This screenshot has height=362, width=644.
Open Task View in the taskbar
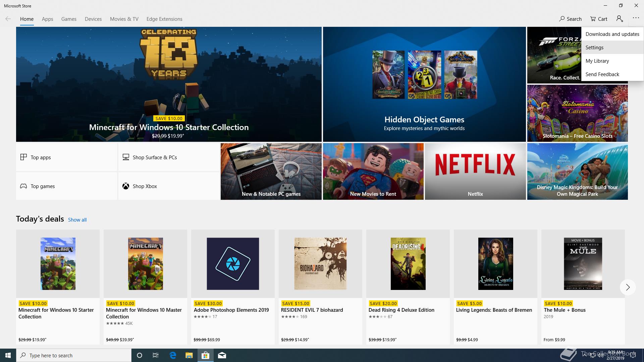pos(156,355)
